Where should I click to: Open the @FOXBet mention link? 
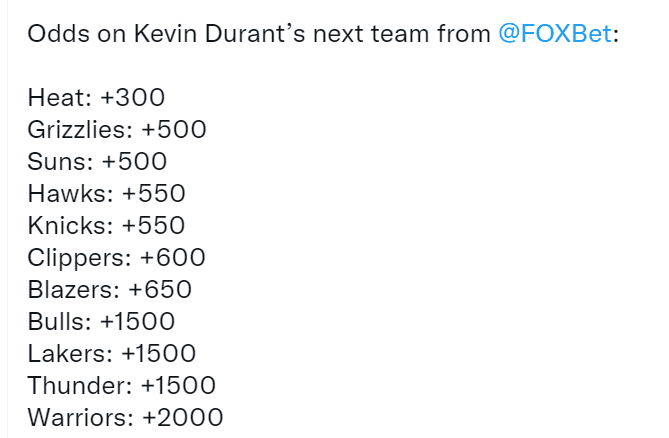(x=555, y=34)
